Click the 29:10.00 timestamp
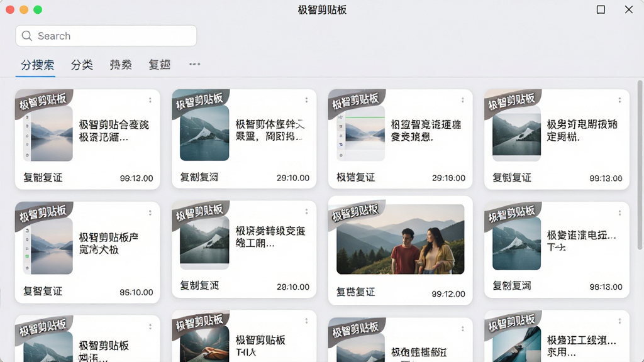 click(293, 178)
